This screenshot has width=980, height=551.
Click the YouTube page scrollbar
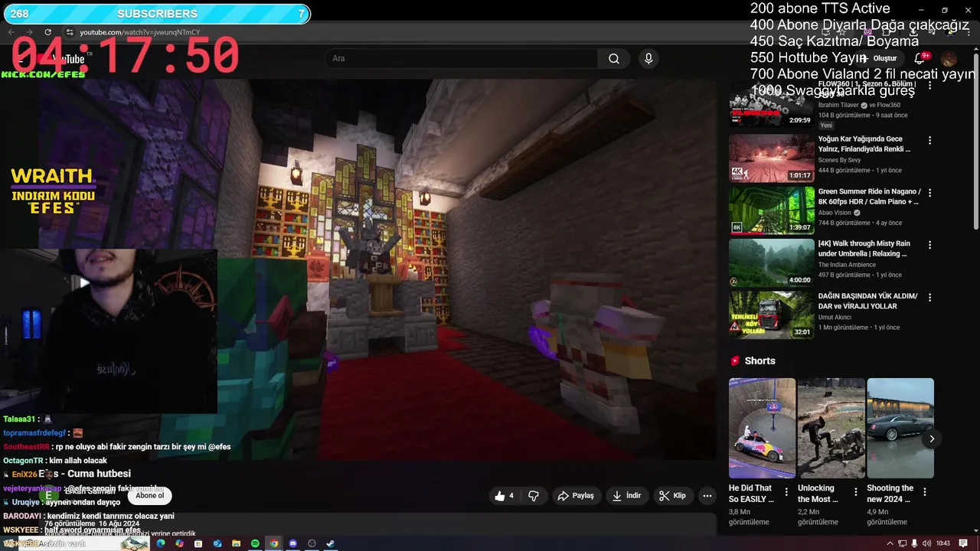click(975, 142)
